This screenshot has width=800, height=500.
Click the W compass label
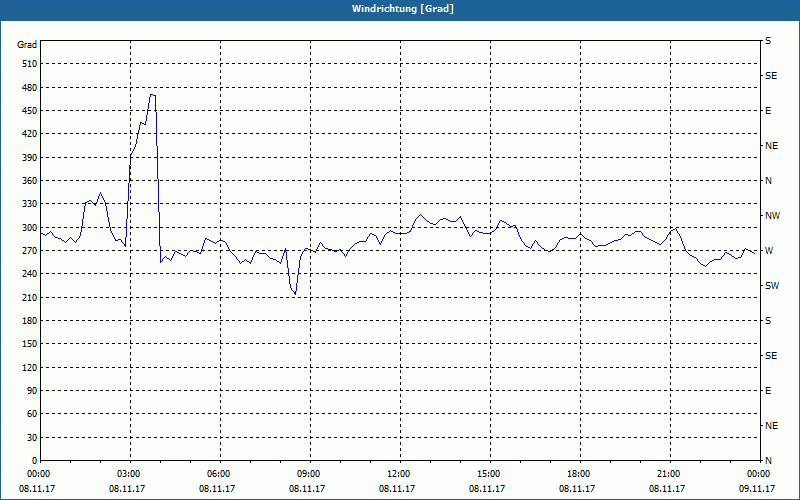[x=769, y=251]
